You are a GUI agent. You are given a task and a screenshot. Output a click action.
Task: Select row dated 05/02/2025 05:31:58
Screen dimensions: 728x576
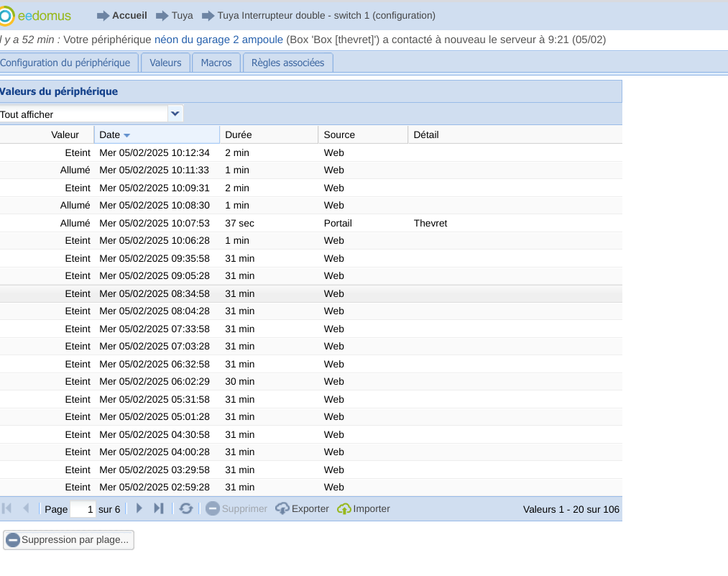coord(311,400)
